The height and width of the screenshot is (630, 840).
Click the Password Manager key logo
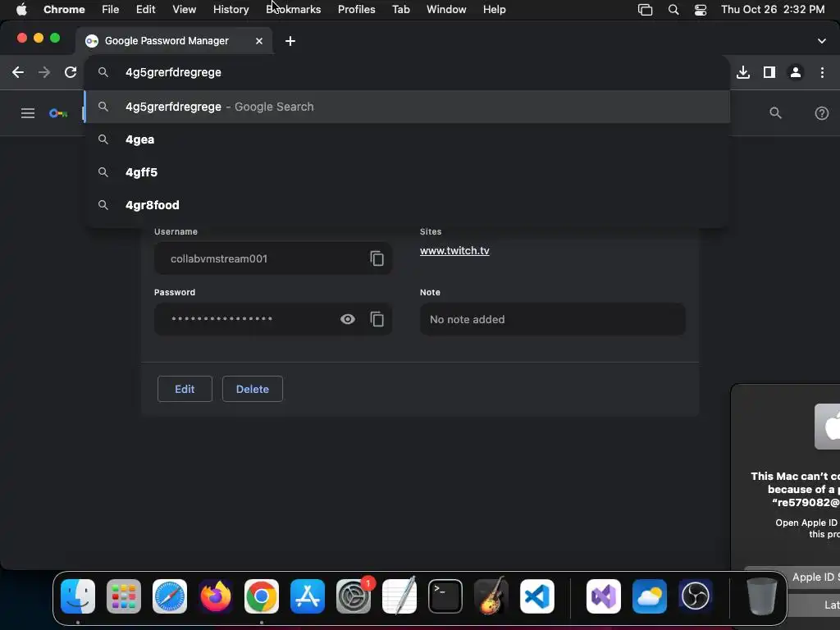coord(58,113)
